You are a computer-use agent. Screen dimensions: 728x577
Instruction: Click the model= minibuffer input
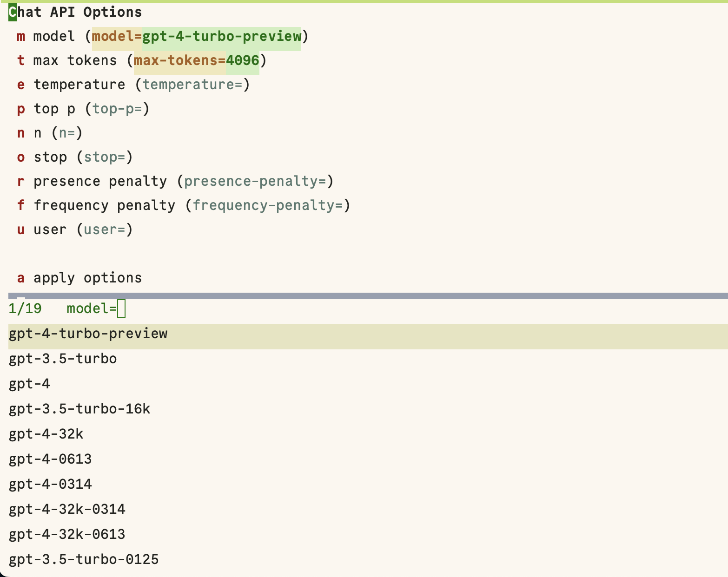[121, 308]
